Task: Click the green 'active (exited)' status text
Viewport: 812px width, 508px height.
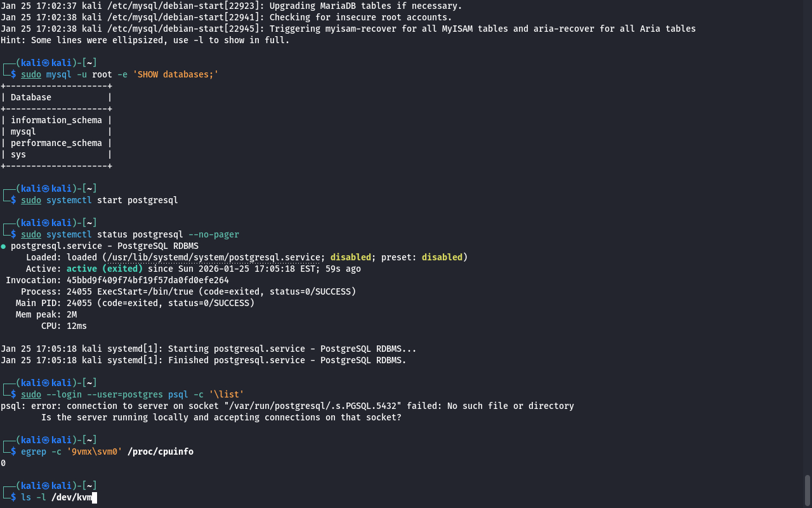Action: (x=105, y=269)
